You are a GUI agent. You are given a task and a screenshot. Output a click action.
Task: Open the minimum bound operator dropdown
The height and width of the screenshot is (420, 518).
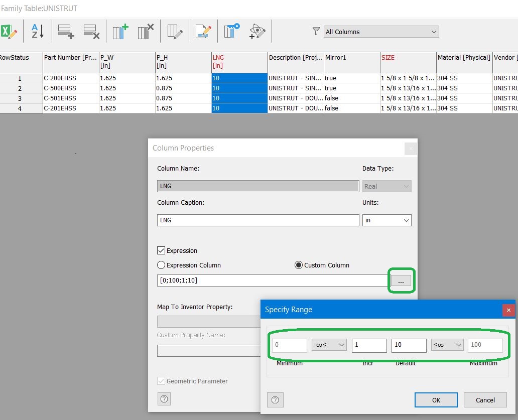click(x=329, y=345)
